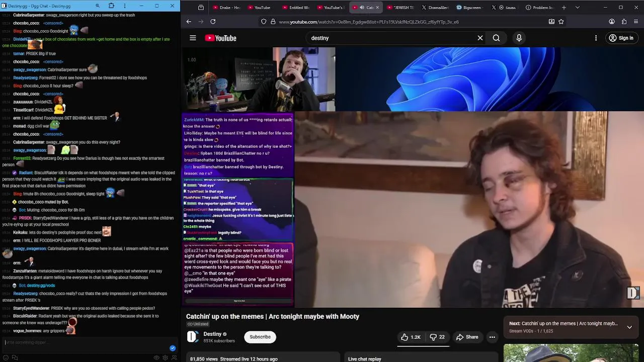Screen dimensions: 644x362
Task: Open Dgg chat user list icon
Action: 174,357
